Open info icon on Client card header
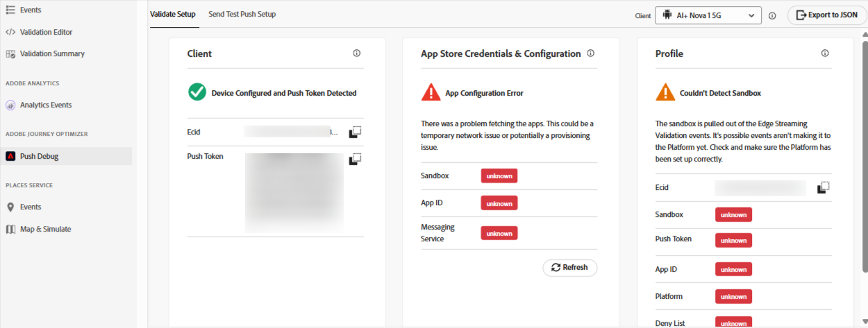 coord(357,53)
